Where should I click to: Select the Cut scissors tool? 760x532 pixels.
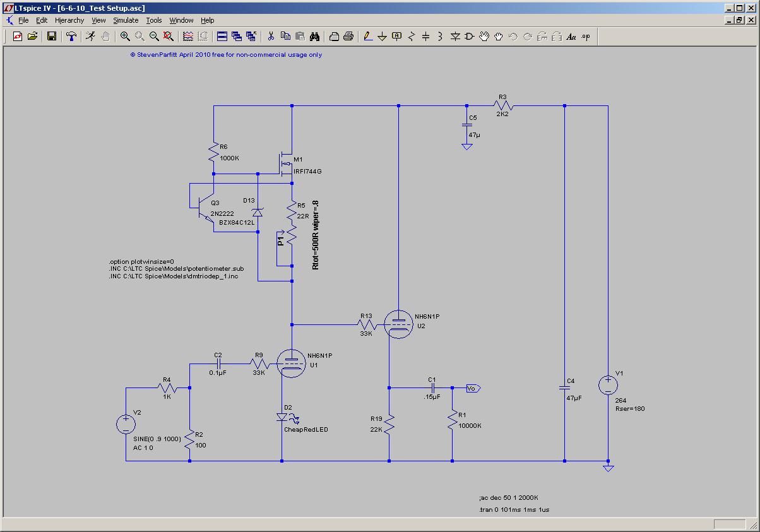271,37
